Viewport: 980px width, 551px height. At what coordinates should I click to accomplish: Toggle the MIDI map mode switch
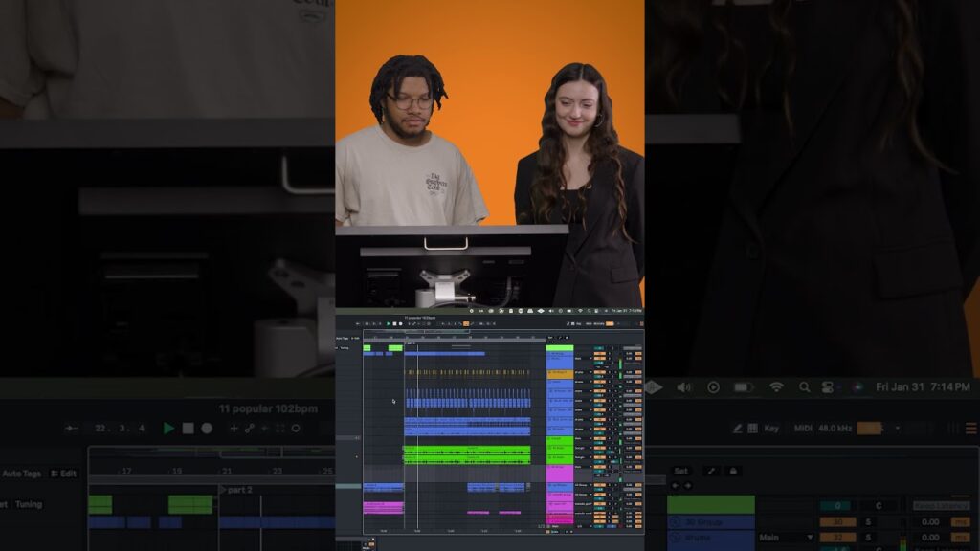tap(804, 429)
